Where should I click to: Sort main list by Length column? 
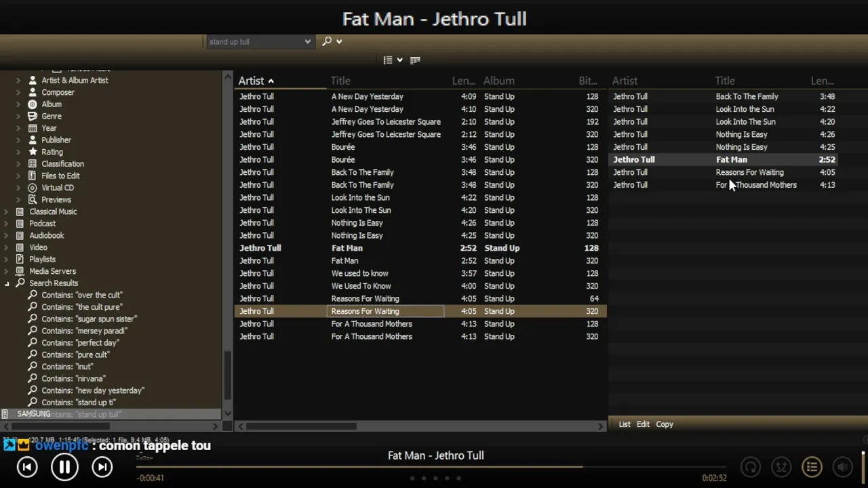[464, 81]
